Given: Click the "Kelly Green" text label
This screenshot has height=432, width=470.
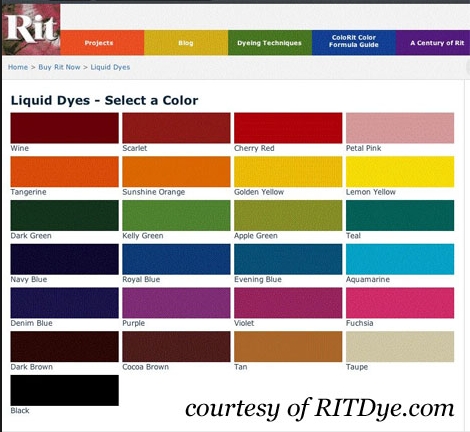Looking at the screenshot, I should point(143,236).
